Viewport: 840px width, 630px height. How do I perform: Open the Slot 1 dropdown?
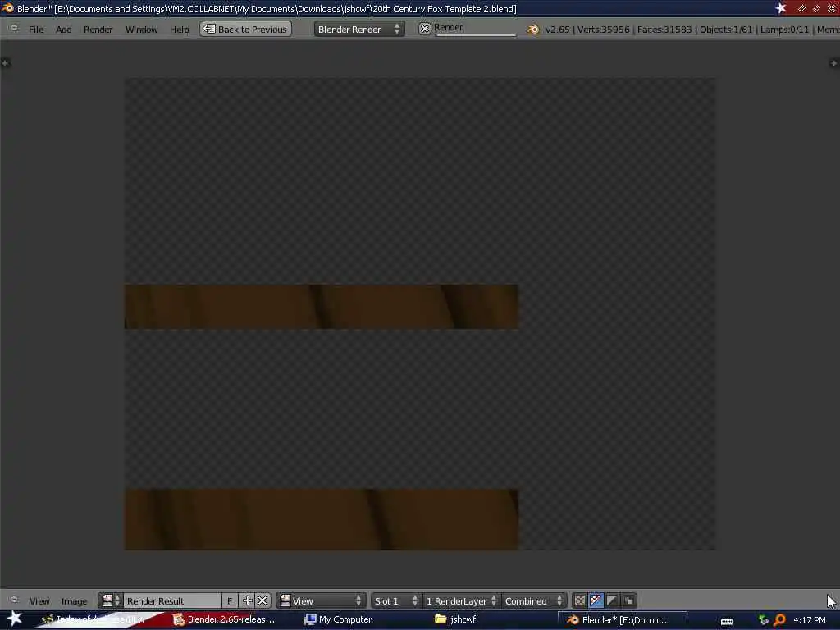click(x=395, y=601)
